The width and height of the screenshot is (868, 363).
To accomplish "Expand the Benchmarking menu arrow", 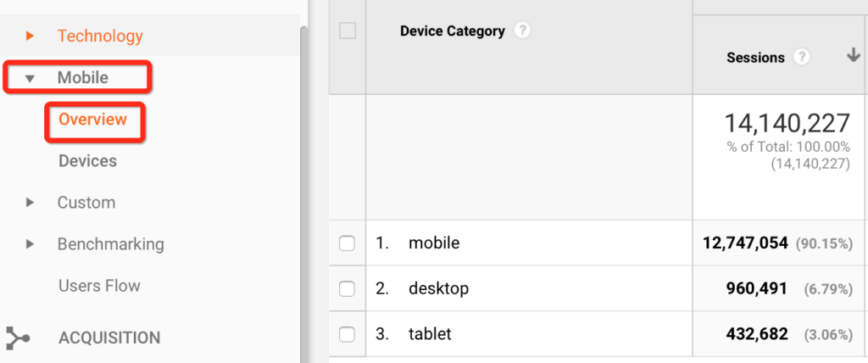I will coord(30,244).
